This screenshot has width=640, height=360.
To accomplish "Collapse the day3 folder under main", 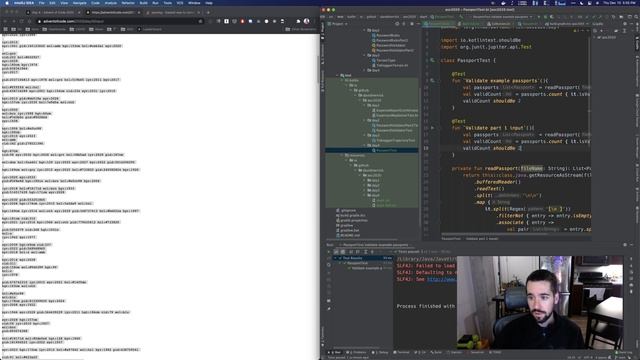I will (x=364, y=55).
